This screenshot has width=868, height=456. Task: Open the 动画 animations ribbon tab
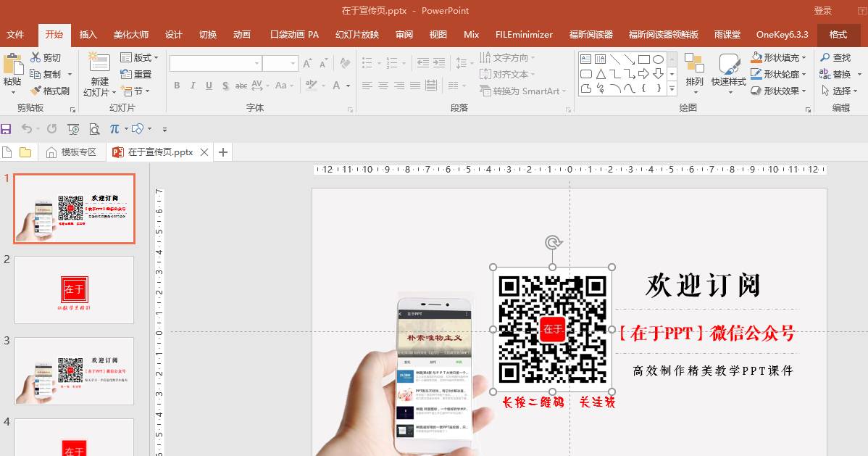click(242, 34)
